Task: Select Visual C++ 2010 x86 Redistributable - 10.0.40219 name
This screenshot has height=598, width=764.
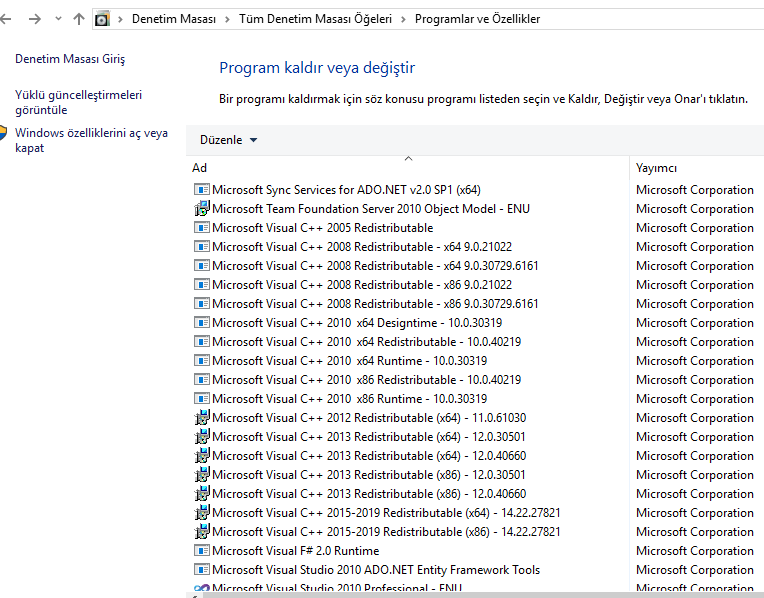Action: tap(366, 380)
